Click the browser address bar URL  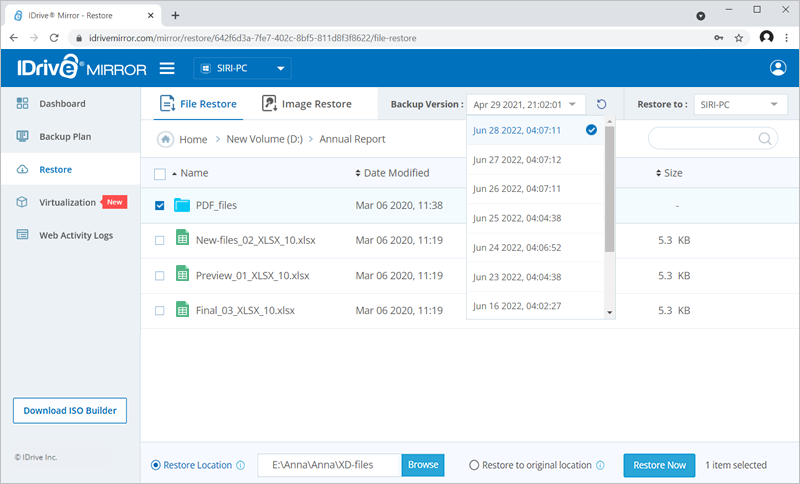253,38
